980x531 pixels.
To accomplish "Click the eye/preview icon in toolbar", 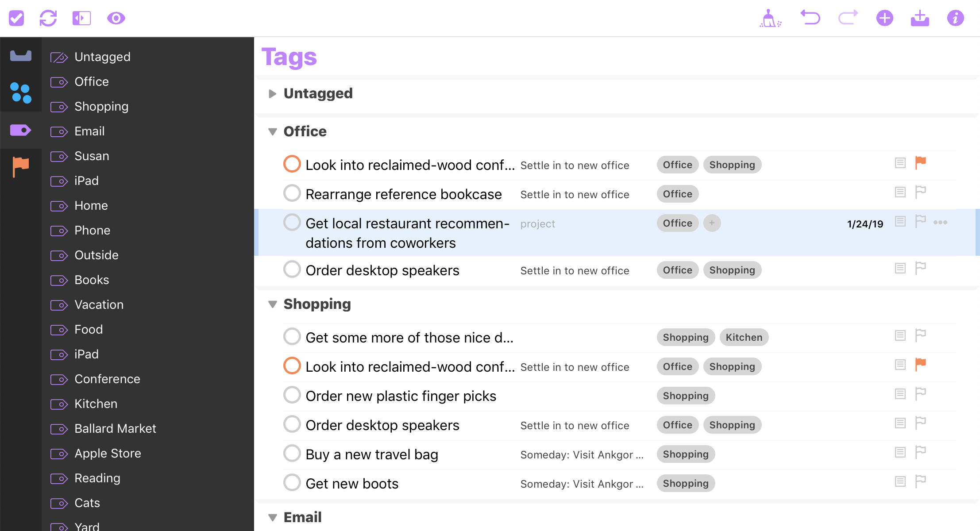I will [116, 18].
